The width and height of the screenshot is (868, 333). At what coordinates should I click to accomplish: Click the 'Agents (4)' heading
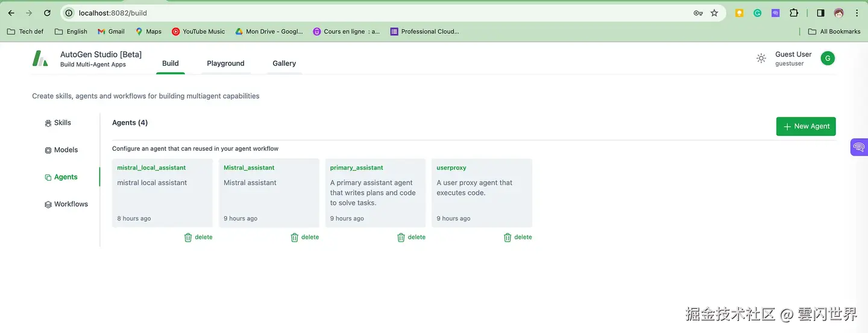[130, 122]
